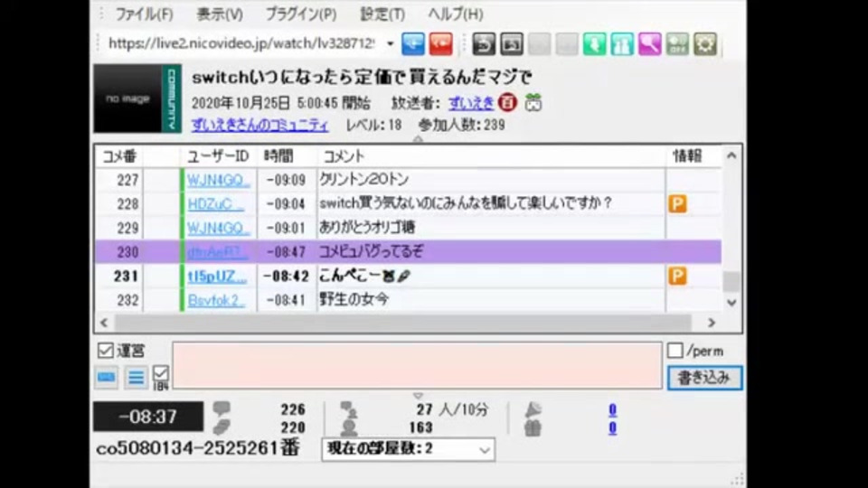Image resolution: width=868 pixels, height=488 pixels.
Task: Click the teal two-people toolbar icon
Action: pos(622,44)
